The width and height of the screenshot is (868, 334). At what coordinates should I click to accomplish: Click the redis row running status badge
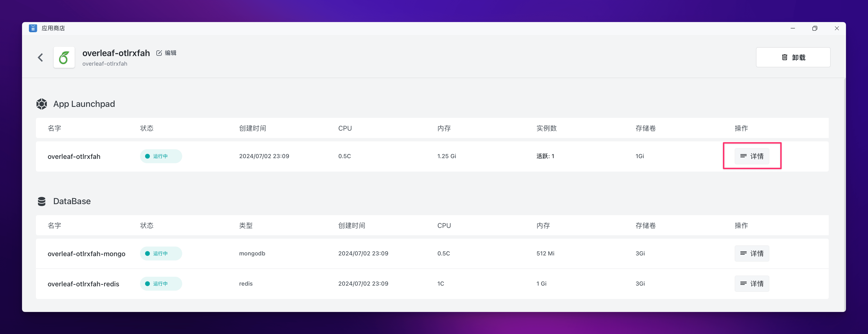161,284
